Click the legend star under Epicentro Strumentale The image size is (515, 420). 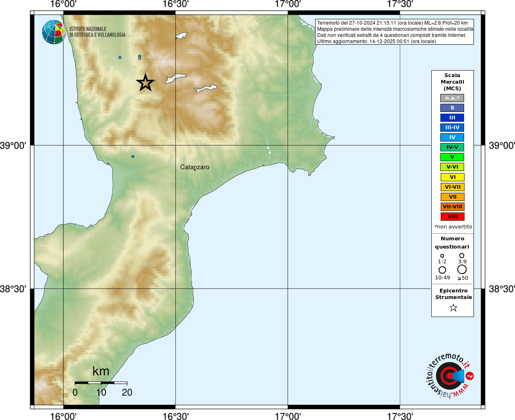453,308
